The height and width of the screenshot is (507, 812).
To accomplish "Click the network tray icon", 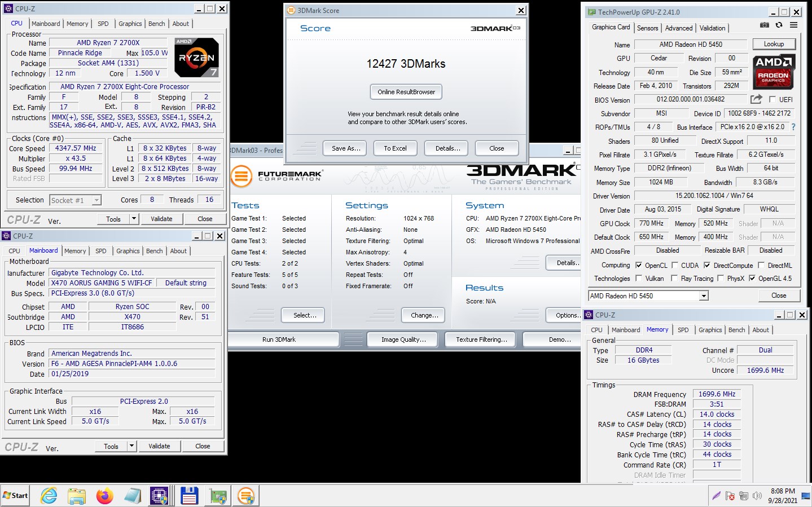I will (744, 496).
